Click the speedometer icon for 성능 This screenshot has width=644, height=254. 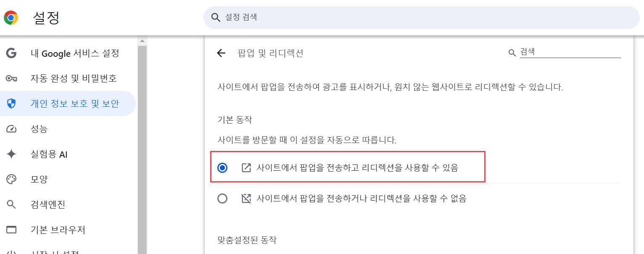click(x=11, y=129)
